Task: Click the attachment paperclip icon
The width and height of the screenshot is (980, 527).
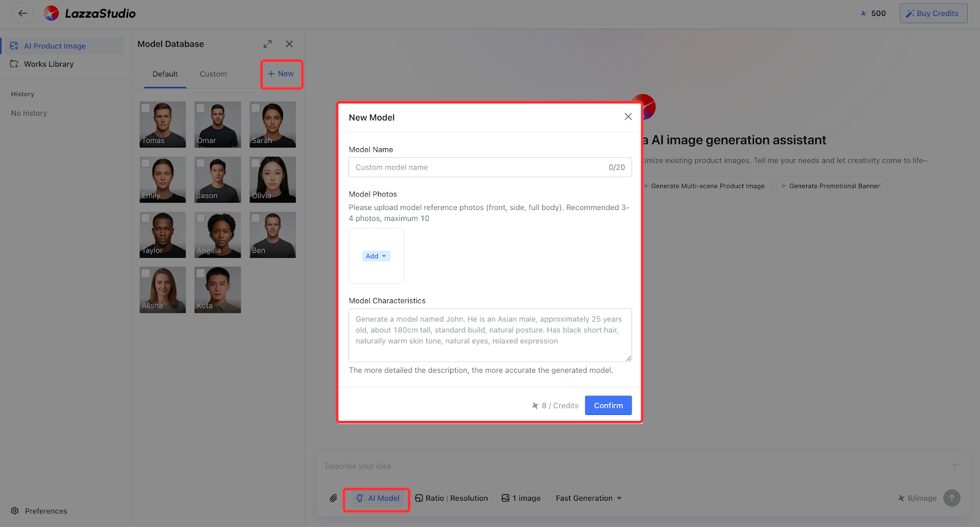Action: pos(333,498)
